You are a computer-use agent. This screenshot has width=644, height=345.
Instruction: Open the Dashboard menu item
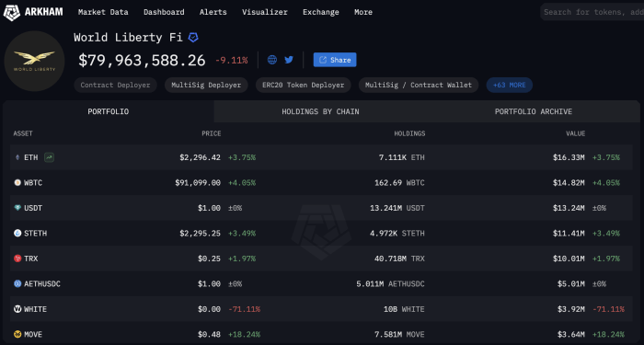(164, 12)
